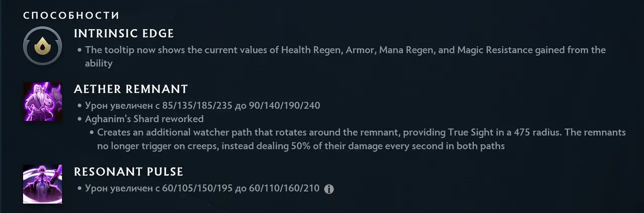Select the AETHER REMNANT ability title

point(131,90)
